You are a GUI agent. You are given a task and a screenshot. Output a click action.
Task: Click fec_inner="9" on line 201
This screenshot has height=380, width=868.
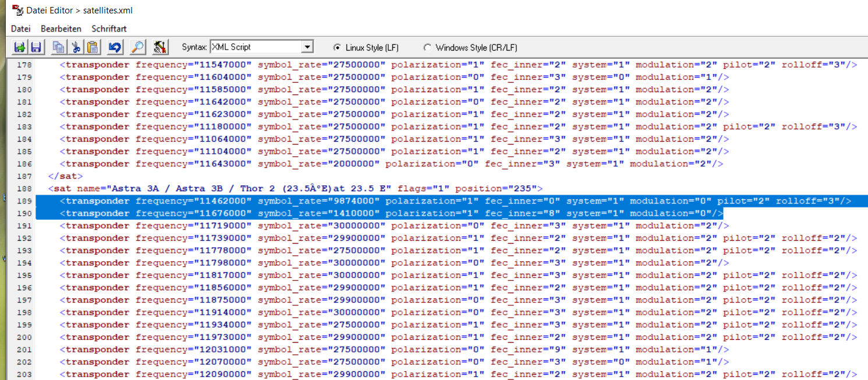click(529, 349)
